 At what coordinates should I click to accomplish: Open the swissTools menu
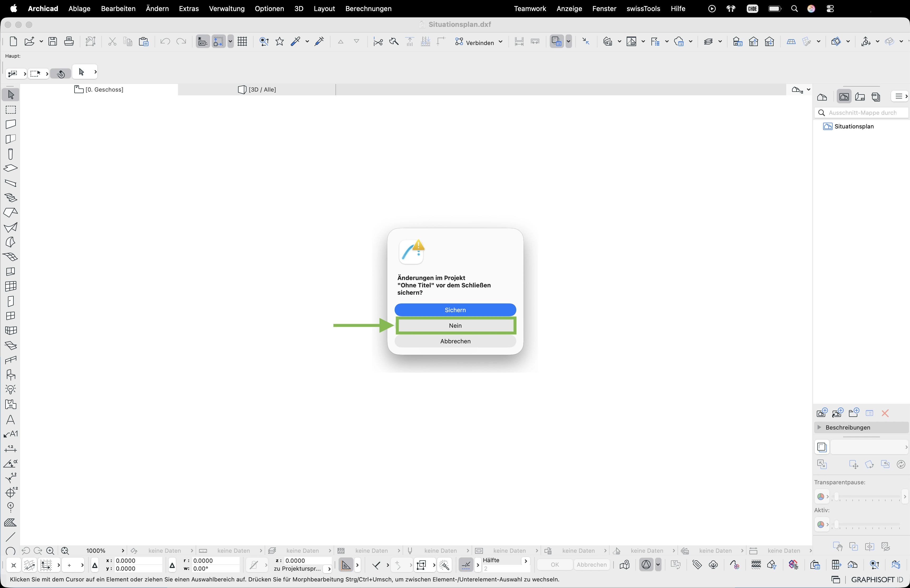643,8
